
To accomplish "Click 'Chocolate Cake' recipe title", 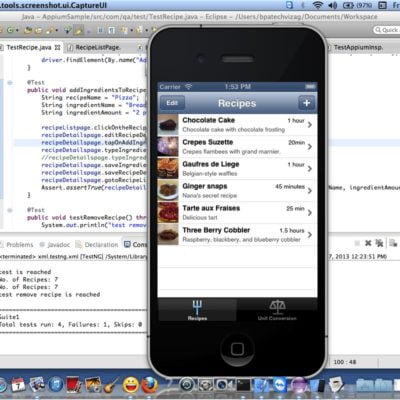I will (209, 120).
